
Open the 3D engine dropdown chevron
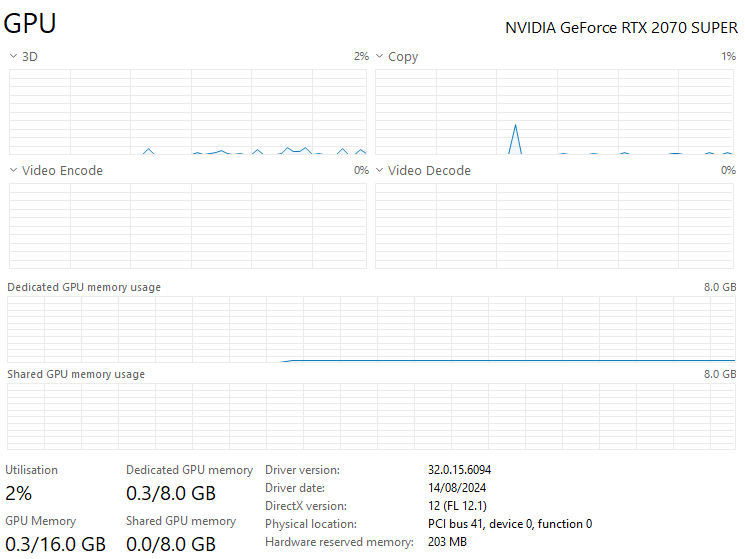tap(13, 57)
